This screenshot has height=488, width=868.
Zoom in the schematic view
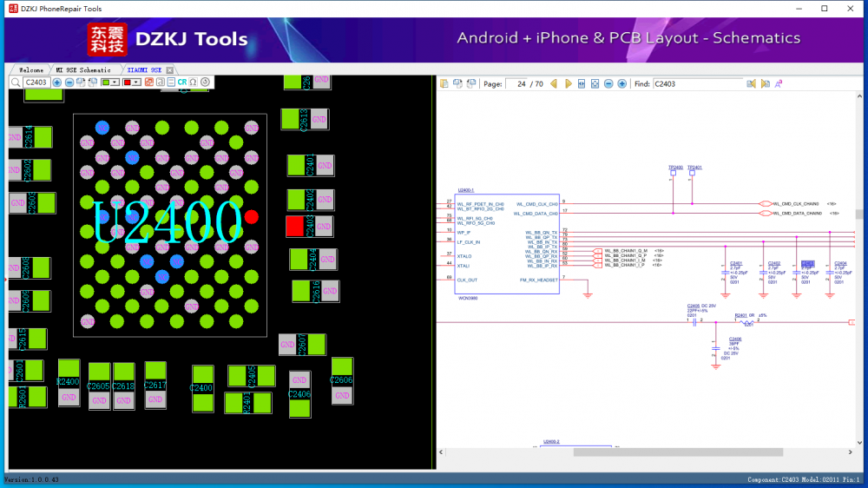tap(622, 84)
